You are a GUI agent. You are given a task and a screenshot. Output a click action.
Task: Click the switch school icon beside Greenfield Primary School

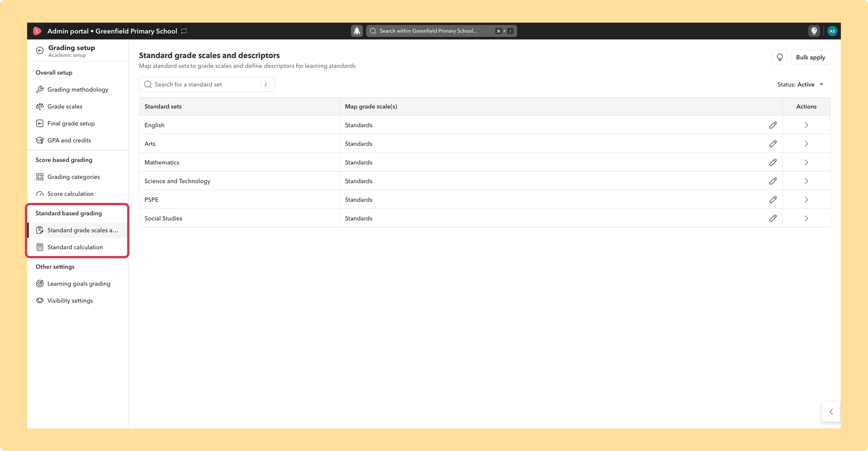tap(184, 31)
